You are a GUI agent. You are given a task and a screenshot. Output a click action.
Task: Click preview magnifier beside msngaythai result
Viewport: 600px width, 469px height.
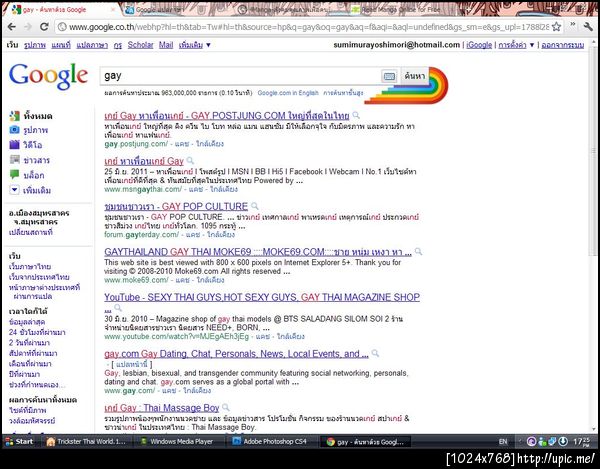(190, 161)
